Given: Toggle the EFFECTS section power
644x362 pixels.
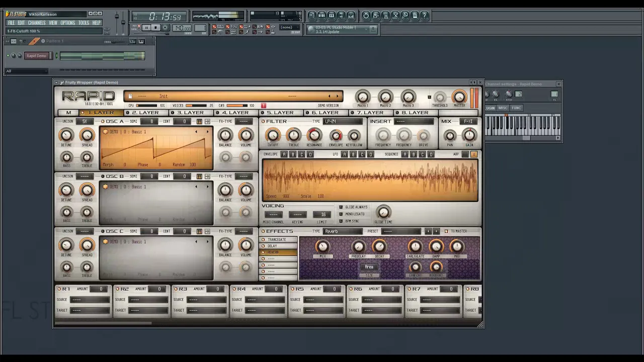Looking at the screenshot, I should [x=263, y=231].
